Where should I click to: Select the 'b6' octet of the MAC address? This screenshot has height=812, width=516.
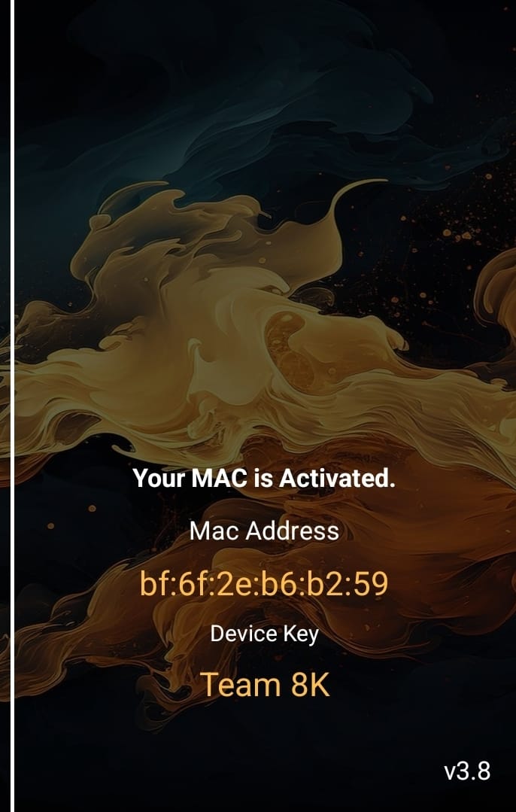click(x=277, y=584)
